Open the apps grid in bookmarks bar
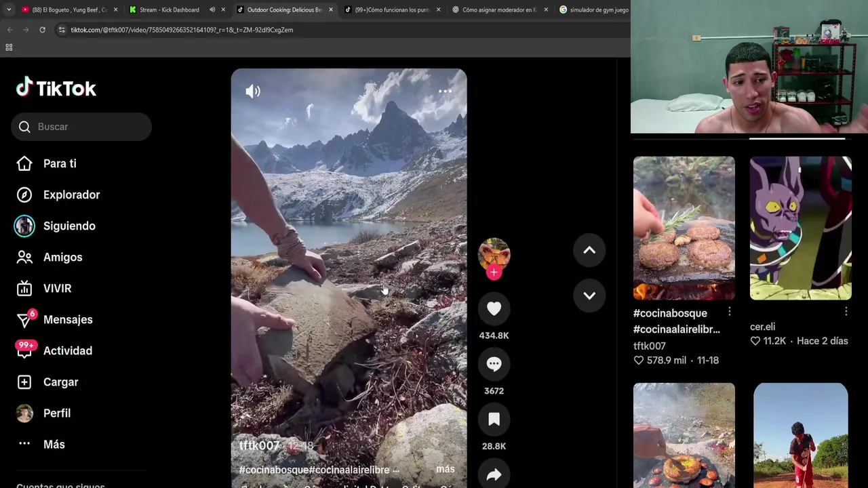 tap(9, 47)
